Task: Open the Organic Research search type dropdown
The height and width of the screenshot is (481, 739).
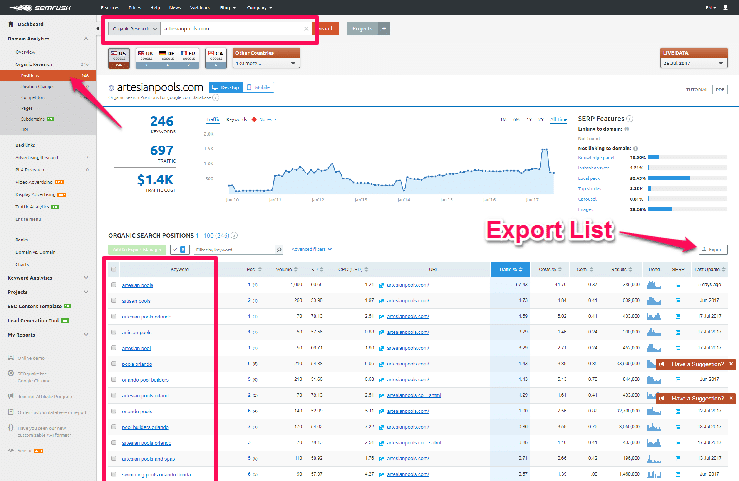Action: tap(134, 29)
